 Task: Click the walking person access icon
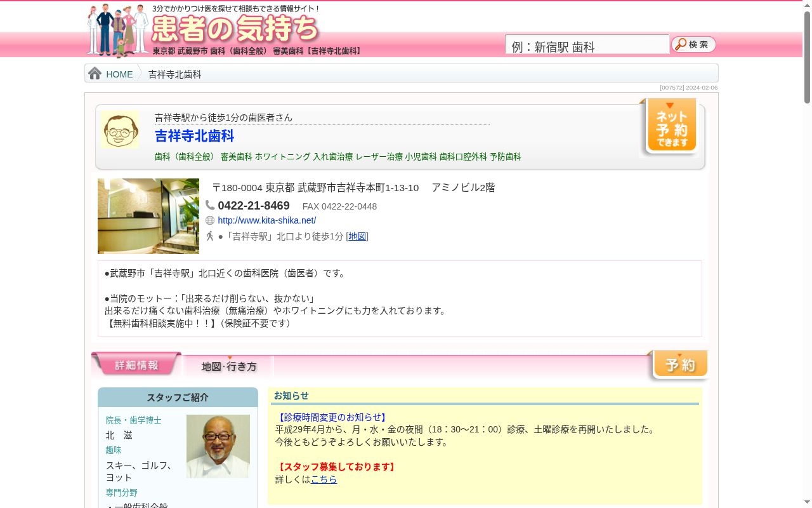click(210, 236)
